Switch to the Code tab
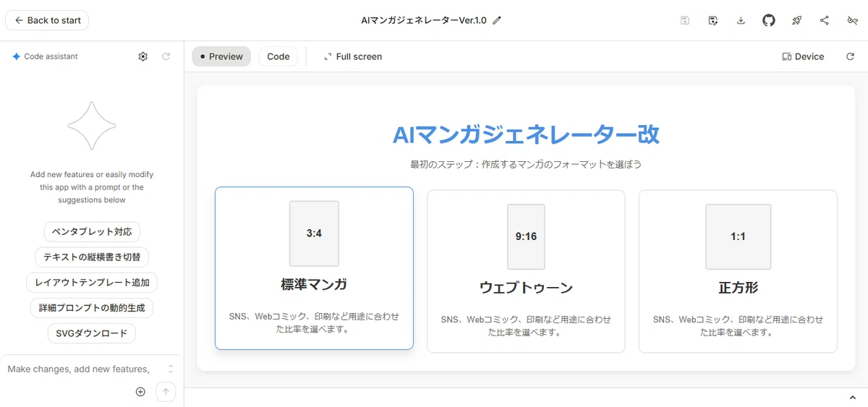Image resolution: width=868 pixels, height=407 pixels. click(x=278, y=56)
